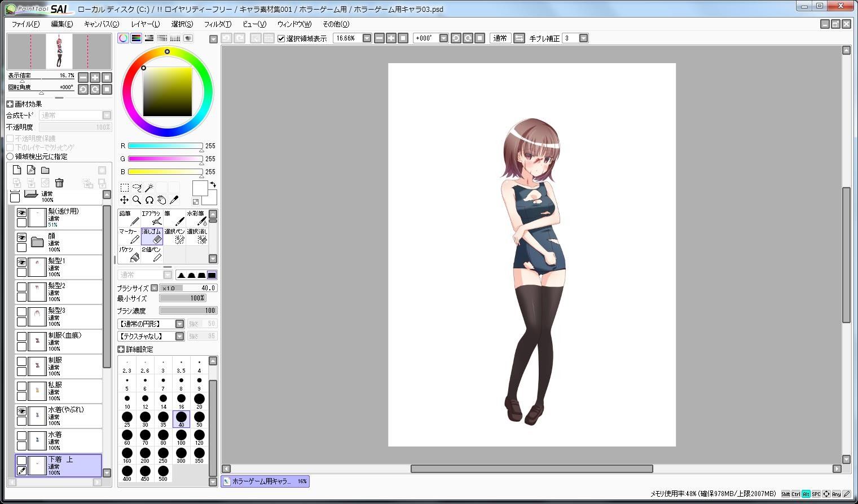Select the バケツ bucket tool
858x504 pixels.
tap(129, 254)
